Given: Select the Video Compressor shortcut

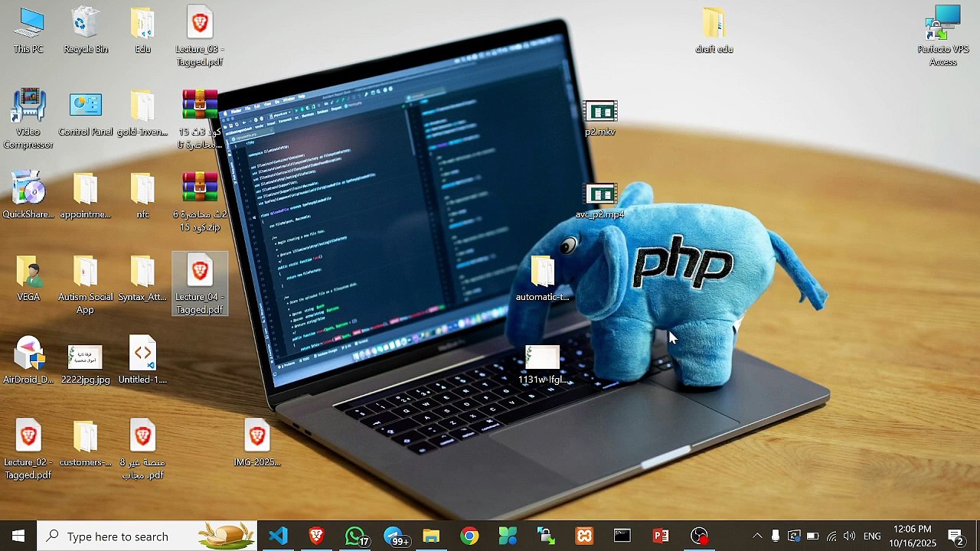Looking at the screenshot, I should click(x=28, y=119).
